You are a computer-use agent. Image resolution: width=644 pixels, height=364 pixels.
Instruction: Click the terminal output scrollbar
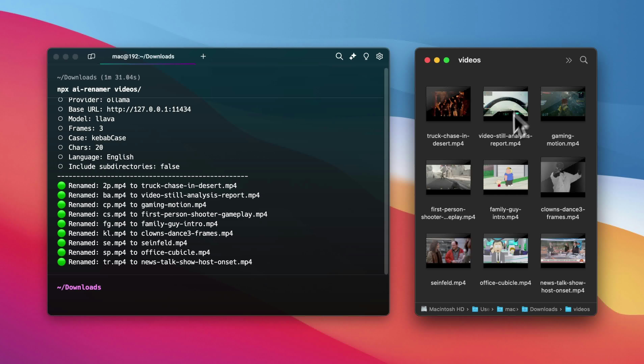click(386, 170)
